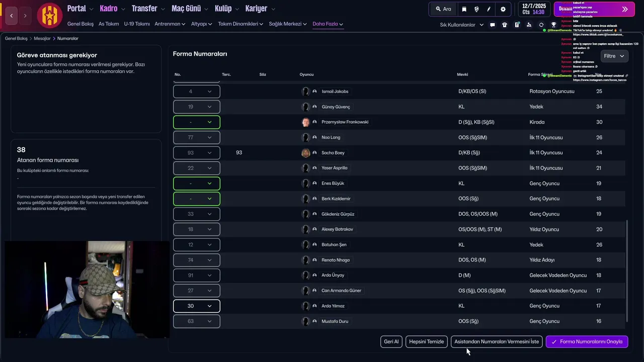644x362 pixels.
Task: Open number dropdown for Günay Güvenç
Action: [x=196, y=107]
